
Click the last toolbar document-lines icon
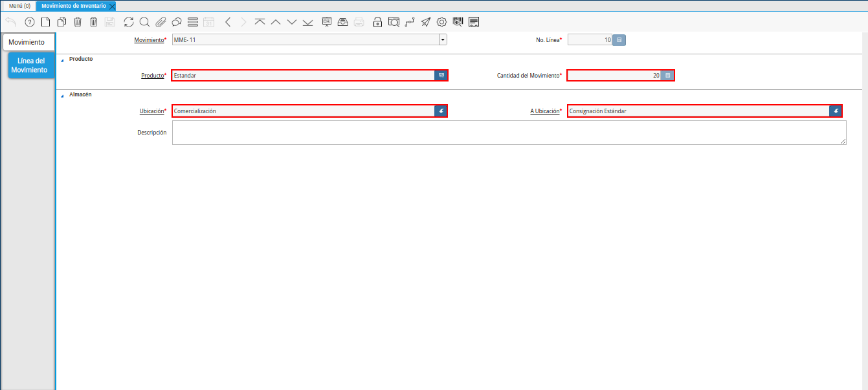474,22
